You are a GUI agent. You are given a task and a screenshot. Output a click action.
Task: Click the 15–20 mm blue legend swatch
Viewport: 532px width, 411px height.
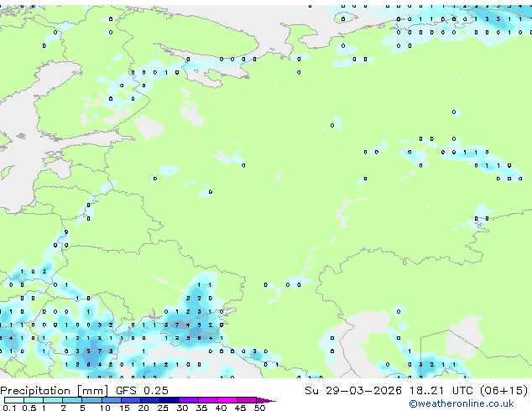pos(130,400)
